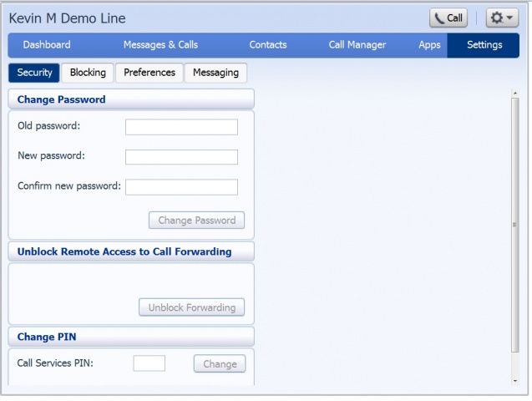Image resolution: width=532 pixels, height=401 pixels.
Task: Open the Preferences sub-tab
Action: (149, 73)
